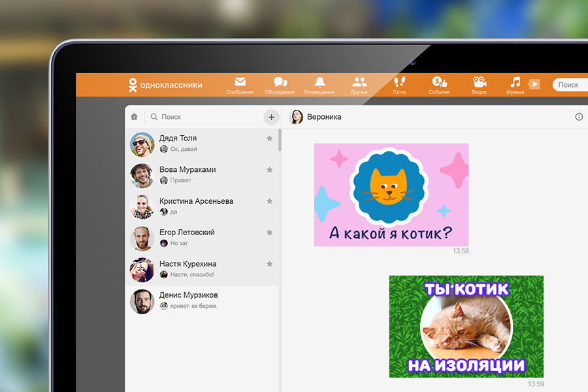588x392 pixels.
Task: Open Обсуждения chat bubbles icon
Action: click(280, 82)
